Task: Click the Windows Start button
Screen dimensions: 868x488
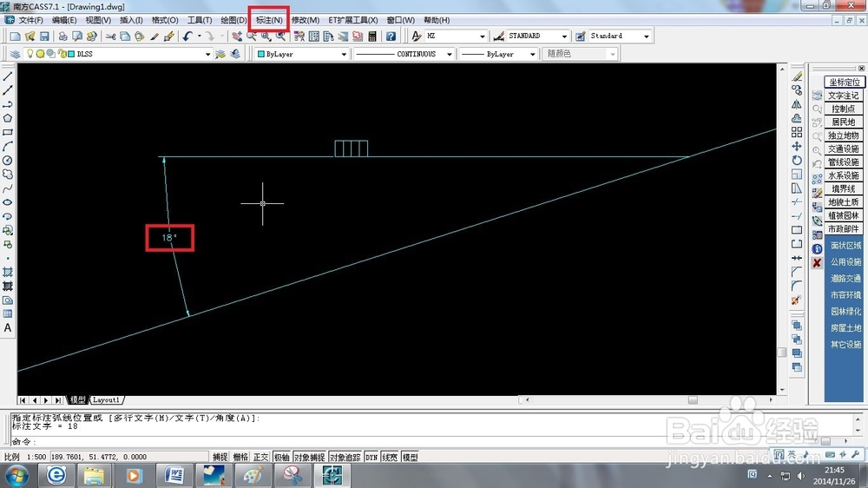Action: click(x=17, y=476)
